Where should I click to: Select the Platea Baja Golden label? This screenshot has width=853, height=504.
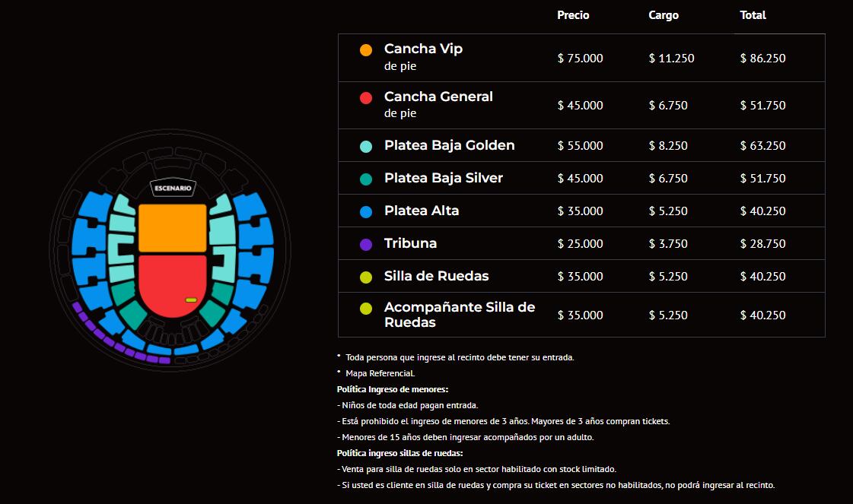pos(449,145)
